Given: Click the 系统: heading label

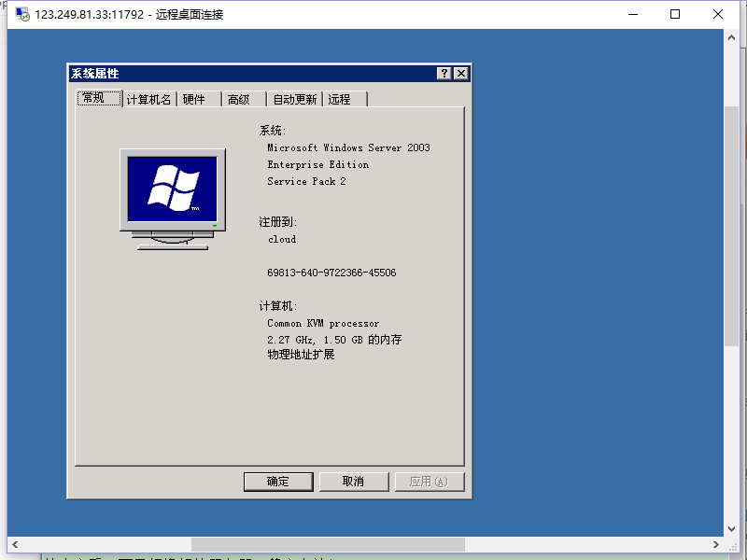Looking at the screenshot, I should tap(273, 131).
